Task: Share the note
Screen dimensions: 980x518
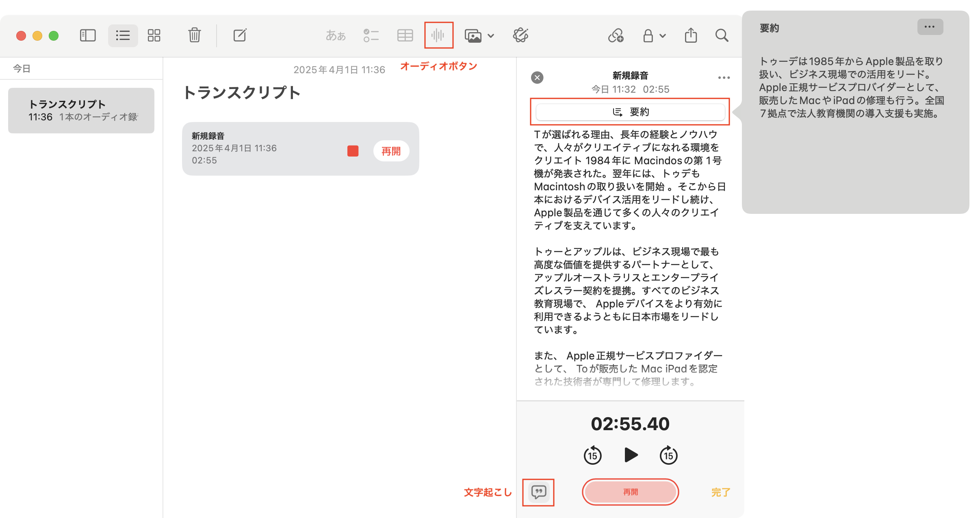Action: [x=691, y=35]
